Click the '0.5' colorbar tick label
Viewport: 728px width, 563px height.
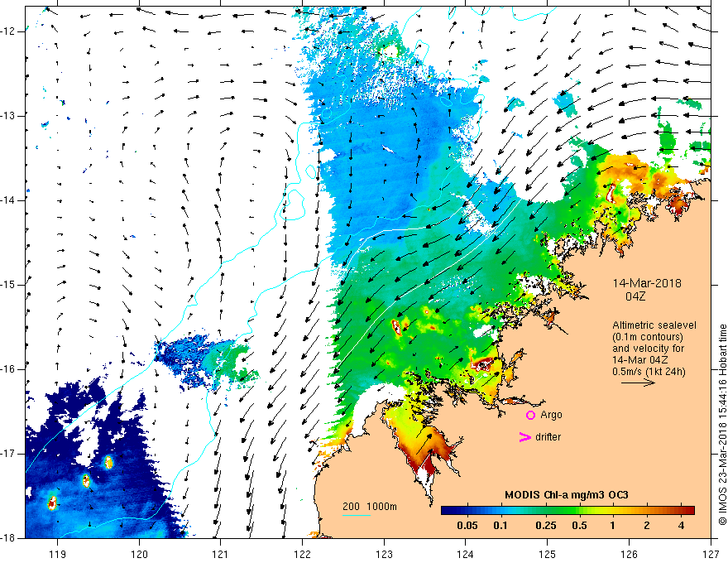579,526
